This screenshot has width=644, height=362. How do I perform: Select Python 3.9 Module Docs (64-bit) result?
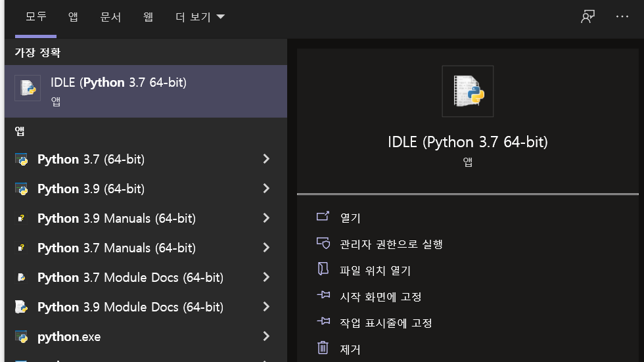146,307
